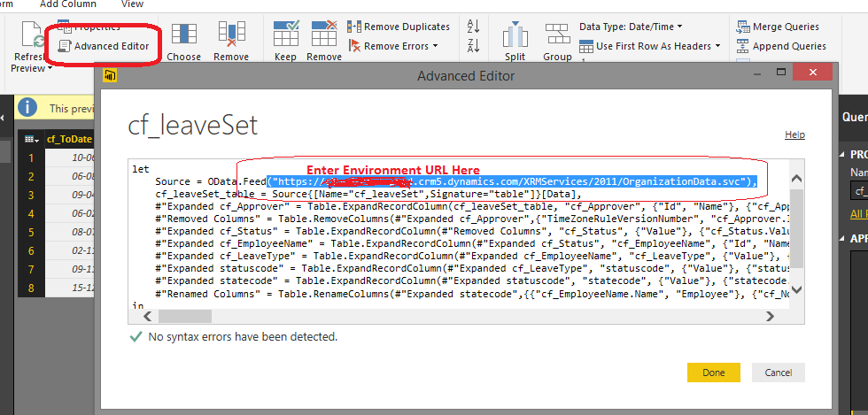The image size is (868, 415).
Task: Expand the Refresh Preview dropdown arrow
Action: [50, 69]
